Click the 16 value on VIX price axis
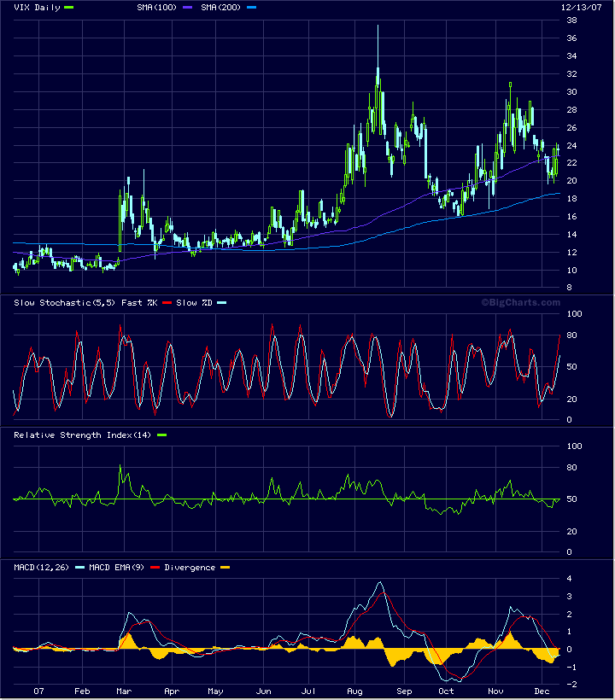The width and height of the screenshot is (615, 700). pyautogui.click(x=571, y=217)
